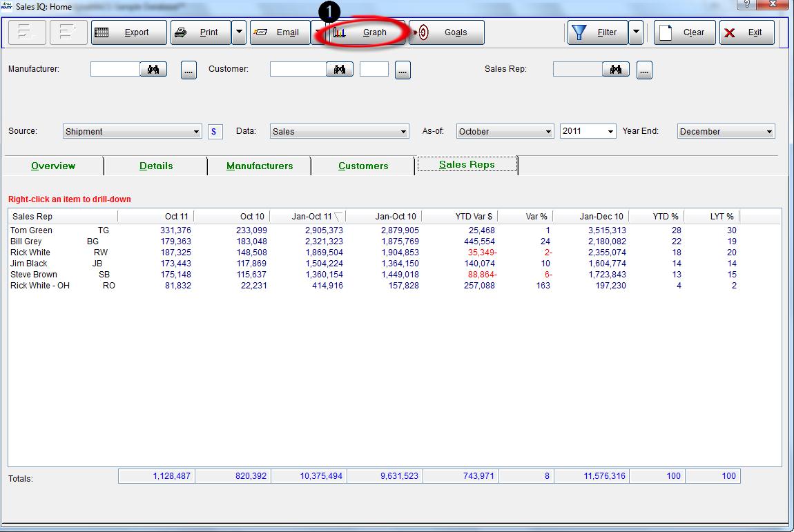Sort by the LYT % column header

pos(711,217)
